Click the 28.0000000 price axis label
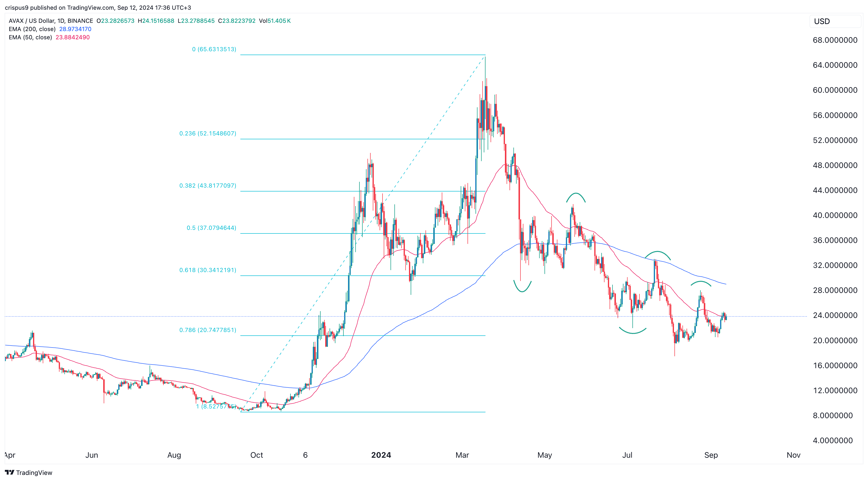Viewport: 868px width, 481px height. pos(835,290)
